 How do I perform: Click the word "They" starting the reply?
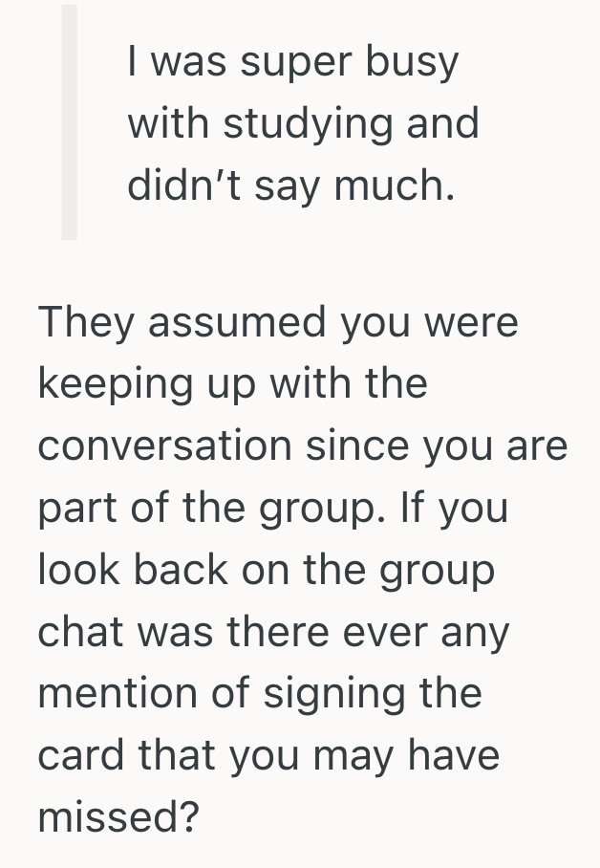[x=83, y=322]
